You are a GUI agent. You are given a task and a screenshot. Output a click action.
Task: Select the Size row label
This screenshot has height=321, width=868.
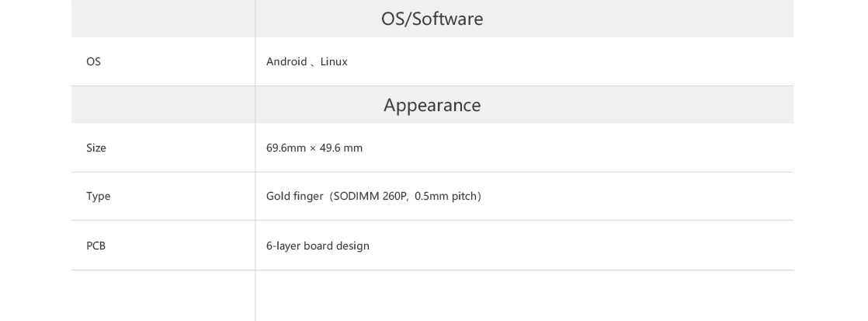tap(95, 148)
